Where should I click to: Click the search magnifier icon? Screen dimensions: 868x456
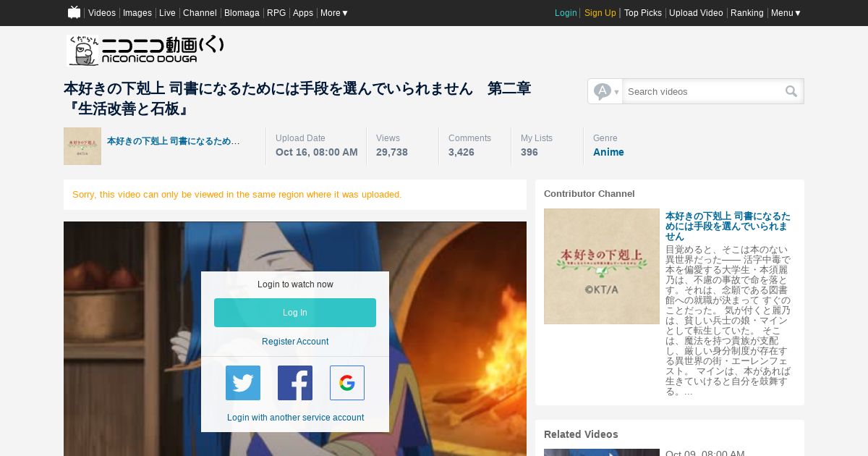point(791,91)
